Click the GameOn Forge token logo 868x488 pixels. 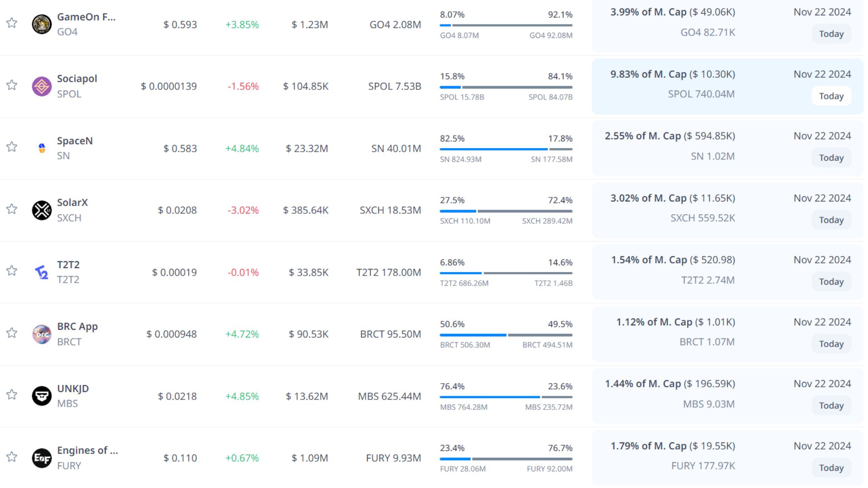[42, 24]
